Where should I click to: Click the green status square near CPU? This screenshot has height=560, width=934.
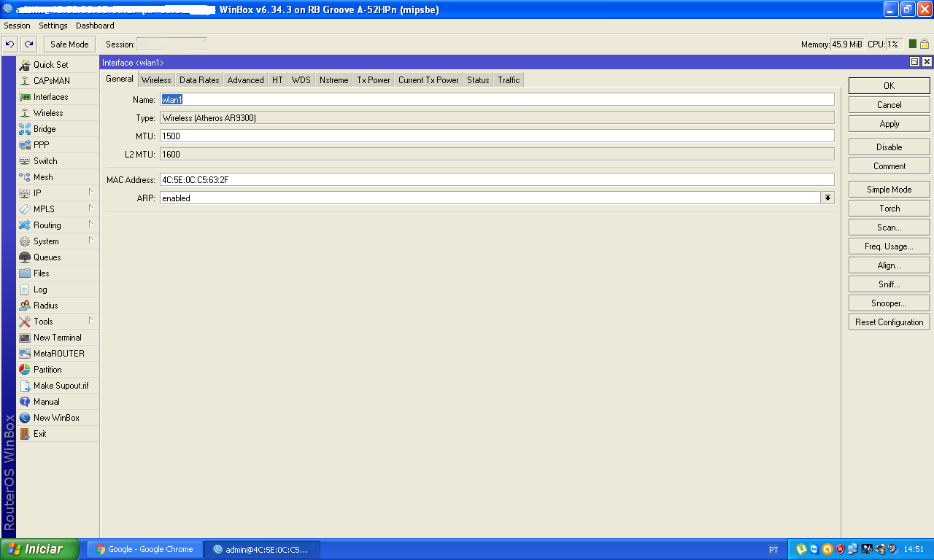pyautogui.click(x=913, y=44)
